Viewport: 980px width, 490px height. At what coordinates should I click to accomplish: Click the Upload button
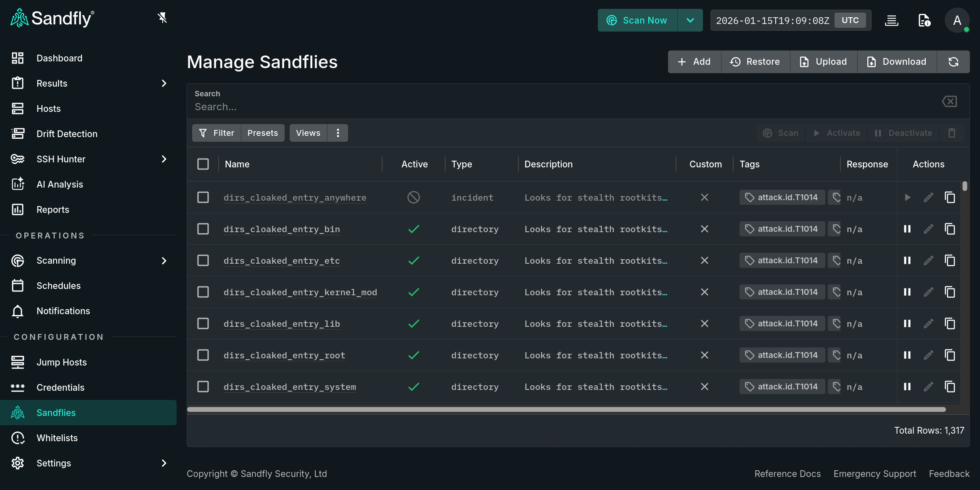click(x=823, y=61)
